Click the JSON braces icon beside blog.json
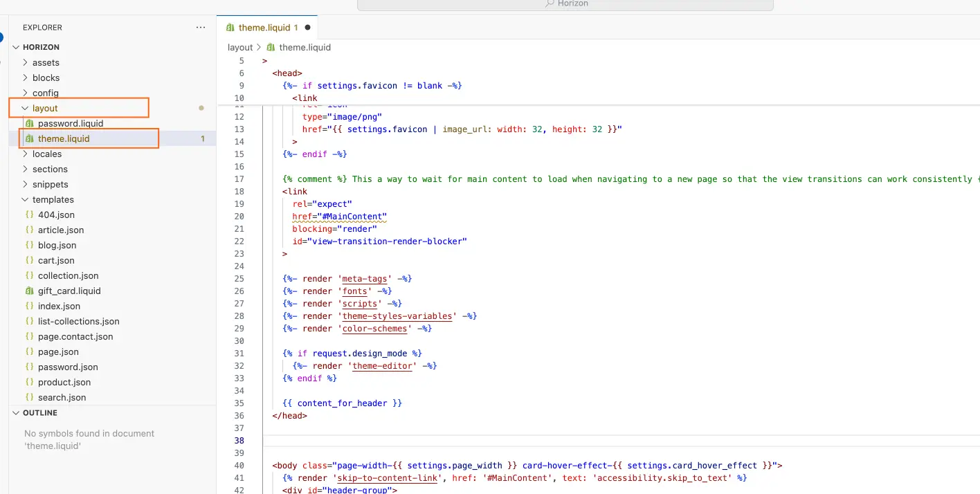Viewport: 980px width, 494px height. tap(29, 245)
